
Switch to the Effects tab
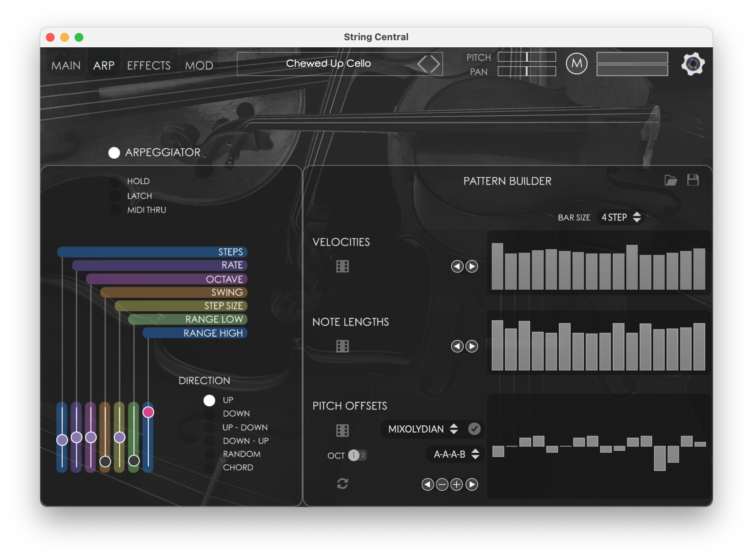coord(149,66)
